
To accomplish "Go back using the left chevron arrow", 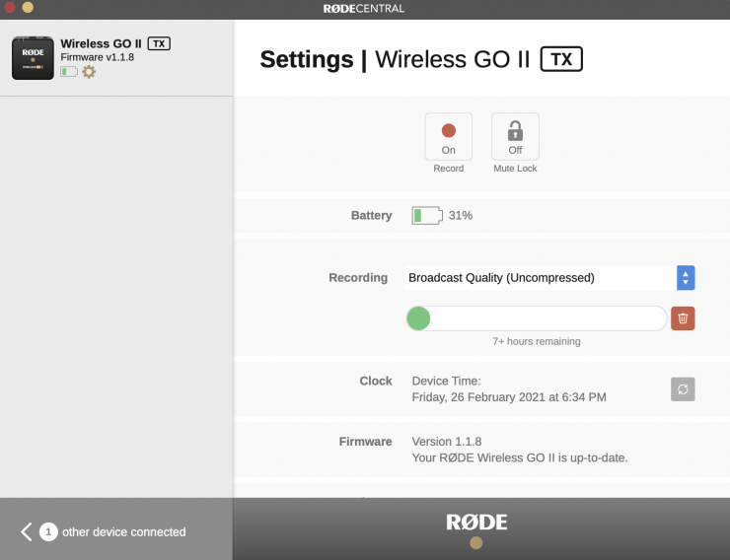I will (x=27, y=531).
